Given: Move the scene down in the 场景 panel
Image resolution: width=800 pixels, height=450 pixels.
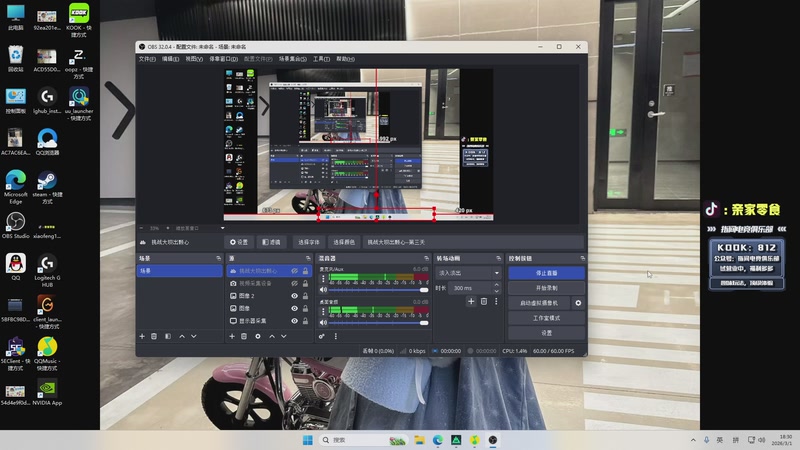Looking at the screenshot, I should [194, 336].
